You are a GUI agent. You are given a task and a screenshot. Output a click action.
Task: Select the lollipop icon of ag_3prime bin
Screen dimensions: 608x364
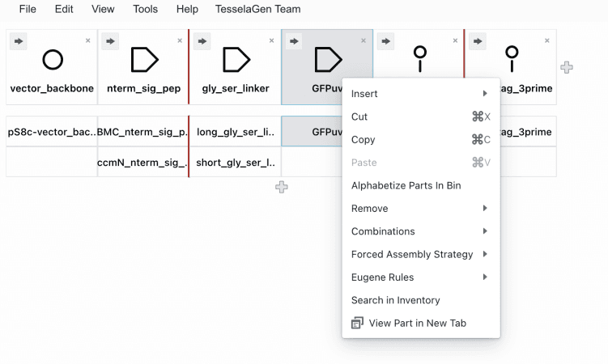point(512,59)
